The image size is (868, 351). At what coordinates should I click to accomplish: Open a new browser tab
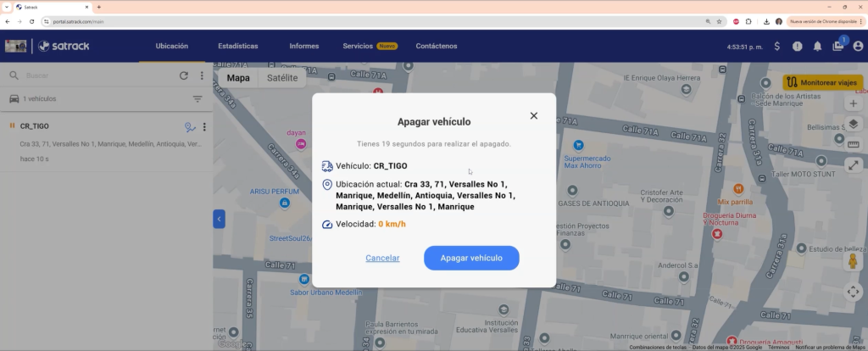pos(98,7)
